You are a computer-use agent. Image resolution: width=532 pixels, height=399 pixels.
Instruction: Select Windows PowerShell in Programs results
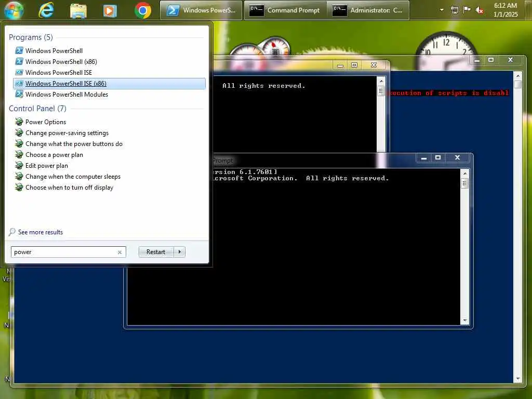(109, 50)
